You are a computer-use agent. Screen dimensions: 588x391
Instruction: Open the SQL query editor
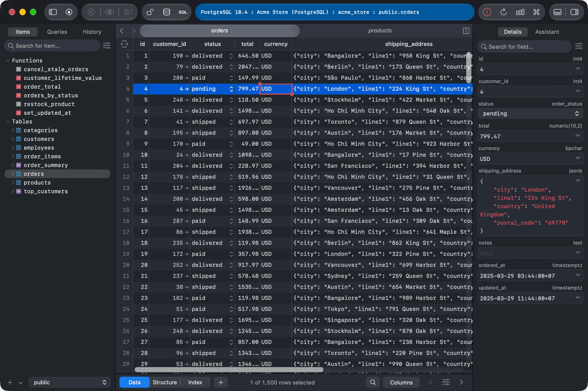pos(183,12)
